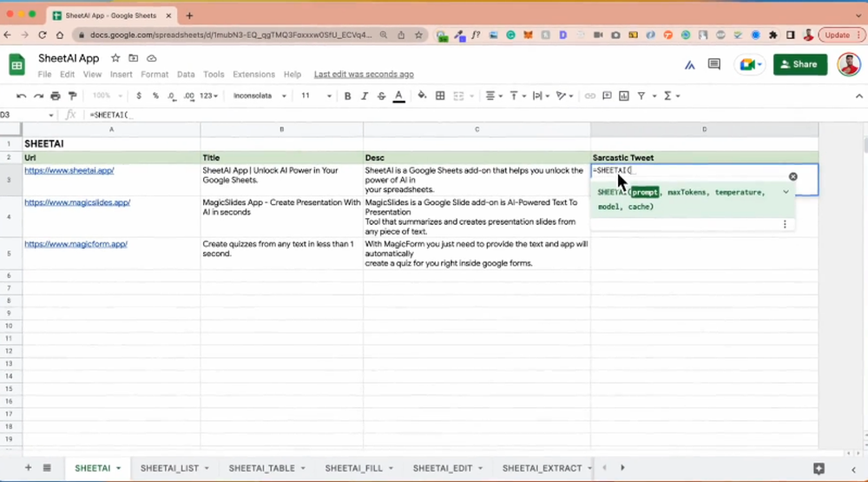Open horizontal align dropdown
This screenshot has width=868, height=482.
click(x=494, y=96)
